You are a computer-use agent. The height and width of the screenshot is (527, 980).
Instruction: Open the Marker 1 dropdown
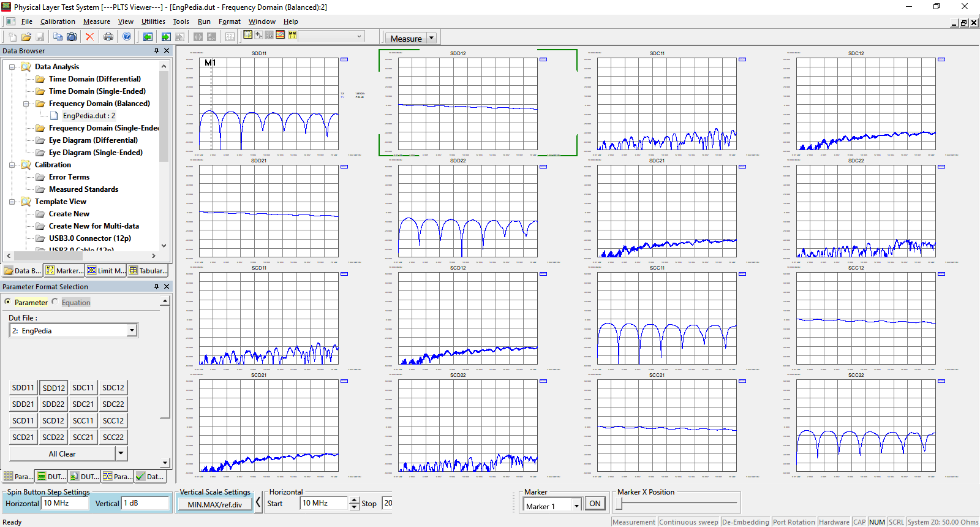tap(576, 506)
